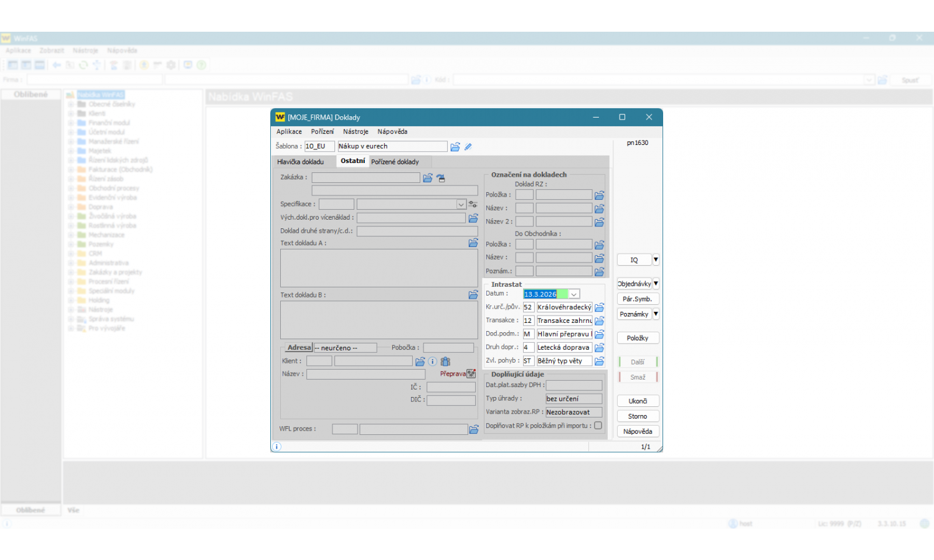934x560 pixels.
Task: Expand the Intrastat Datum date dropdown
Action: [574, 294]
